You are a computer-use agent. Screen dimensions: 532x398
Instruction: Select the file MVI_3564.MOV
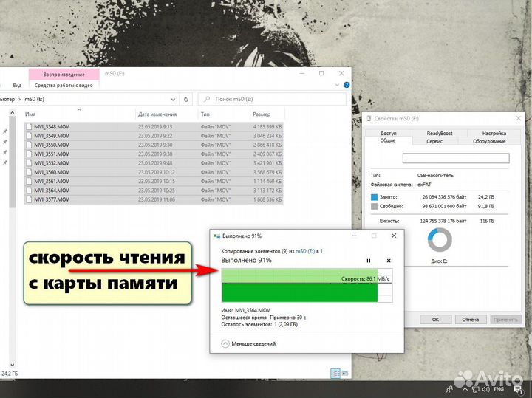(x=154, y=191)
